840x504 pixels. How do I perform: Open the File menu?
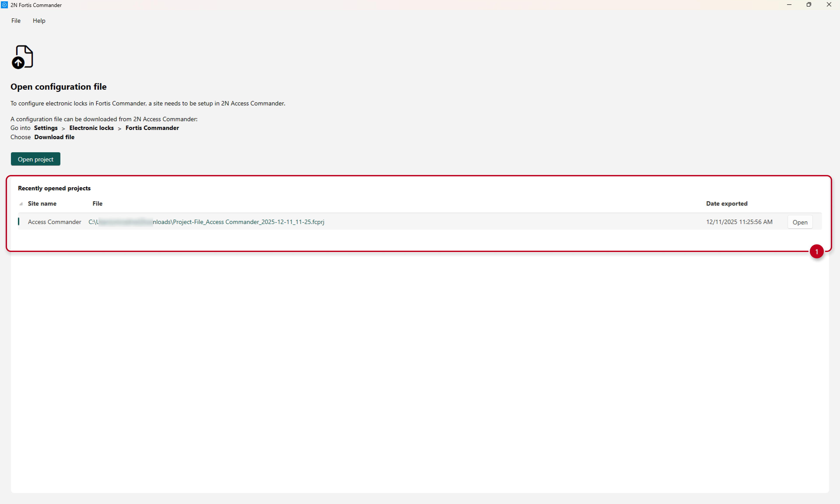click(x=16, y=21)
